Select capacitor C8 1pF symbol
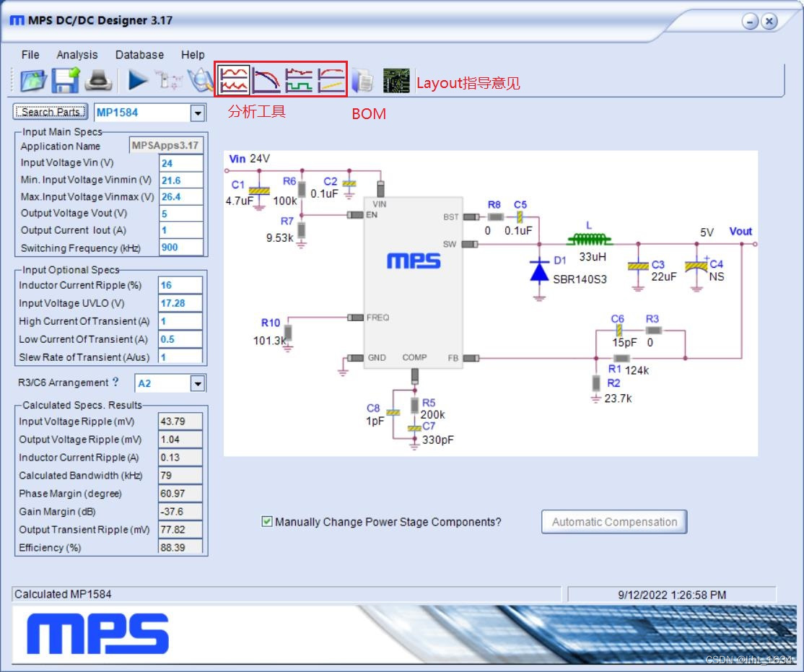804x672 pixels. (393, 412)
